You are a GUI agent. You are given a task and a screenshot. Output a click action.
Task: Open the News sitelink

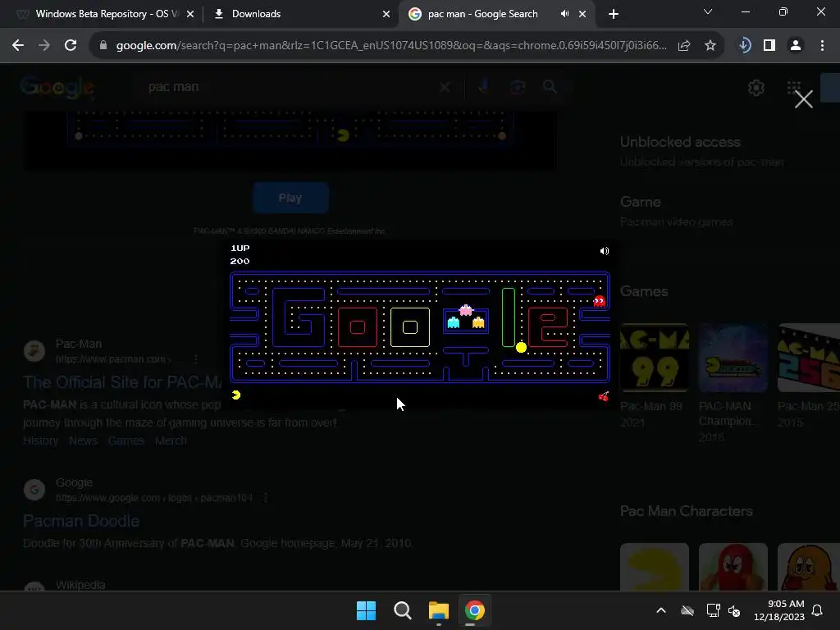click(83, 441)
